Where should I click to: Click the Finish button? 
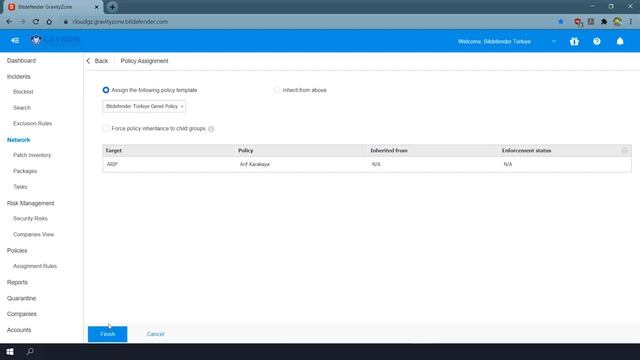tap(107, 334)
